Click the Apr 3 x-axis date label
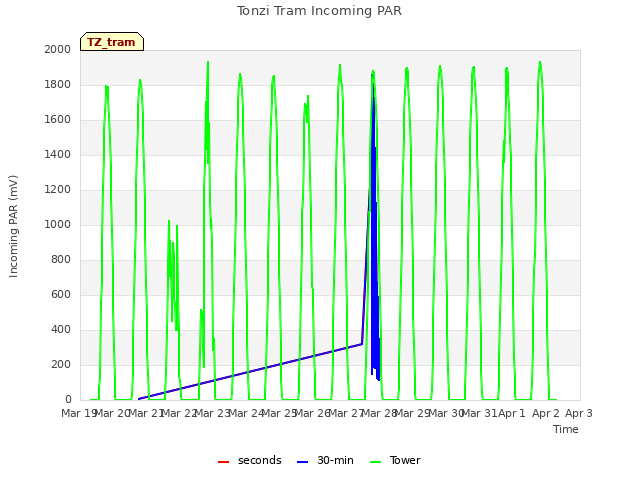Image resolution: width=640 pixels, height=480 pixels. pyautogui.click(x=579, y=413)
